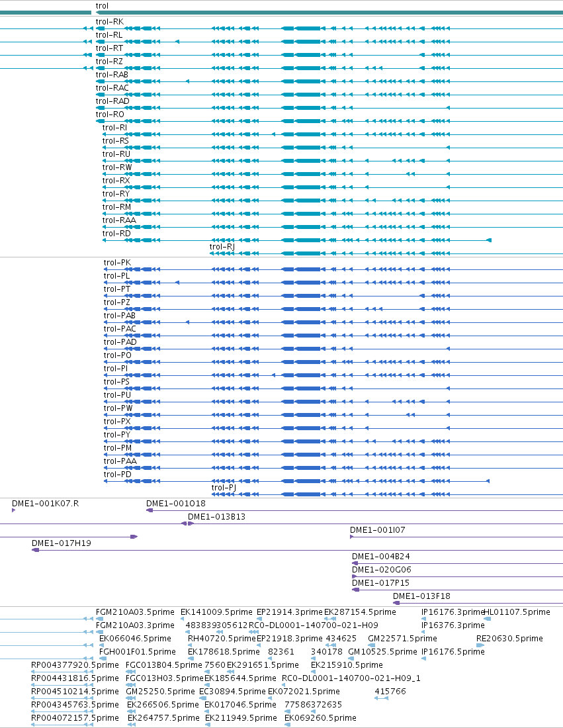
Task: Click transcript label trol-RAC
Action: pos(112,88)
